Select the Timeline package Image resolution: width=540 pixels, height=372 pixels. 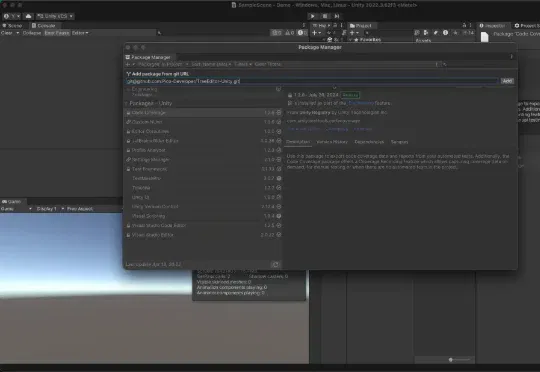[204, 188]
